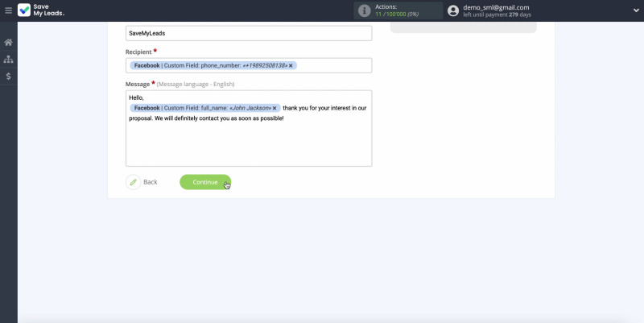This screenshot has height=323, width=644.
Task: Click the demo_sml@gmail.com account text
Action: click(496, 7)
